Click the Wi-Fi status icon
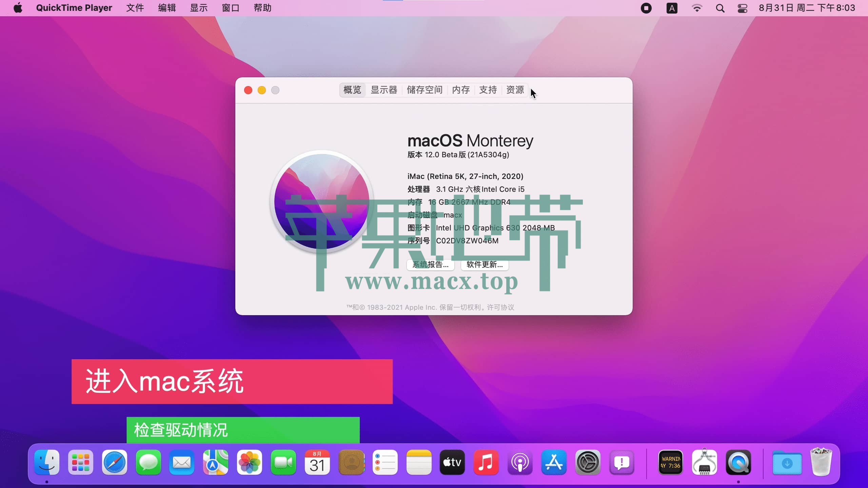 click(697, 8)
